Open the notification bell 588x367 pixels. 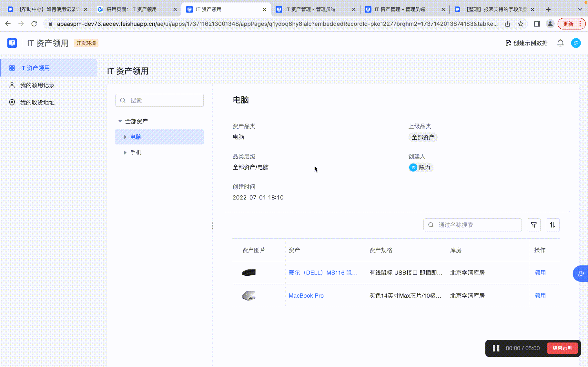[x=560, y=43]
